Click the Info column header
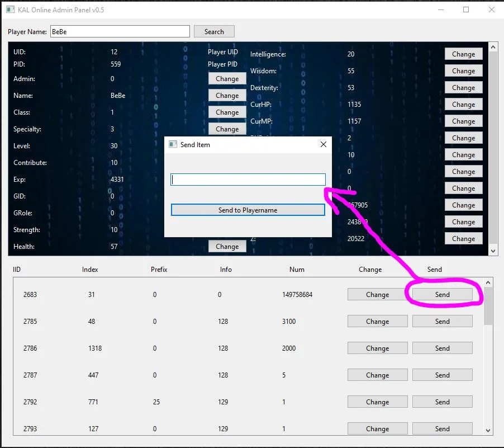 [226, 270]
